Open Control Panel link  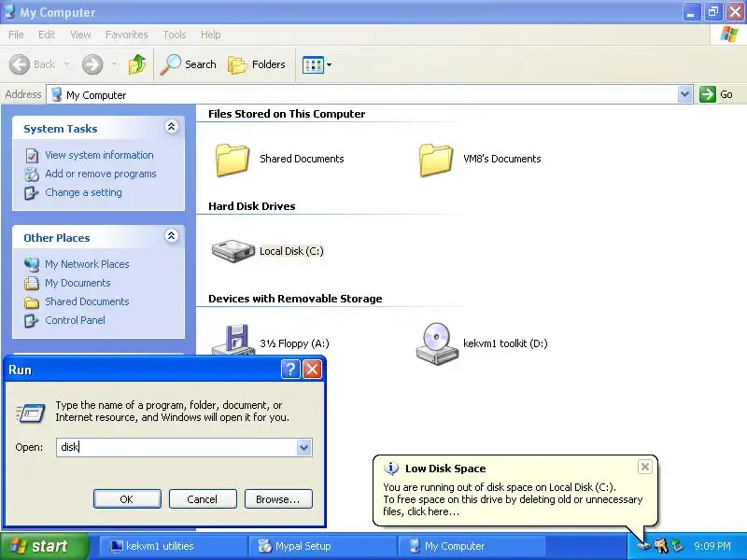[75, 320]
